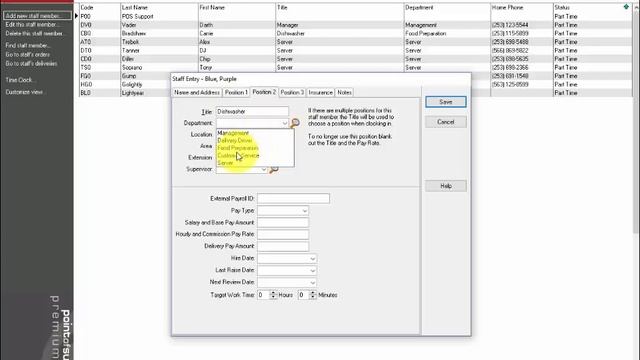The image size is (640, 360).
Task: Click the Food Preparation department cell
Action: [447, 33]
